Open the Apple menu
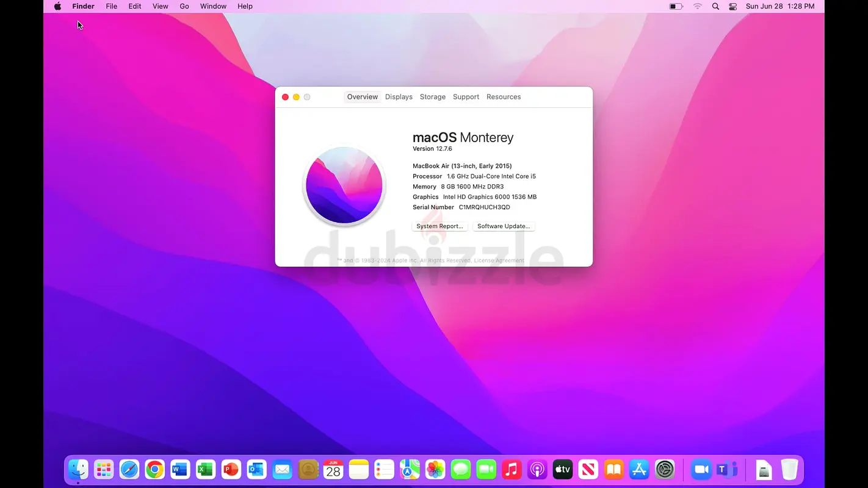Screen dimensions: 868x488 (57, 6)
